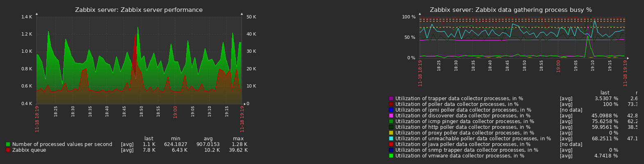The width and height of the screenshot is (644, 164).
Task: Click the red java poller legend swatch
Action: pyautogui.click(x=391, y=144)
